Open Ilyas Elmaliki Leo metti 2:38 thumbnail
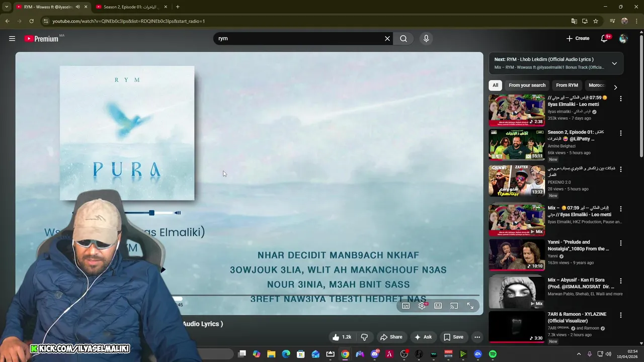 (517, 110)
